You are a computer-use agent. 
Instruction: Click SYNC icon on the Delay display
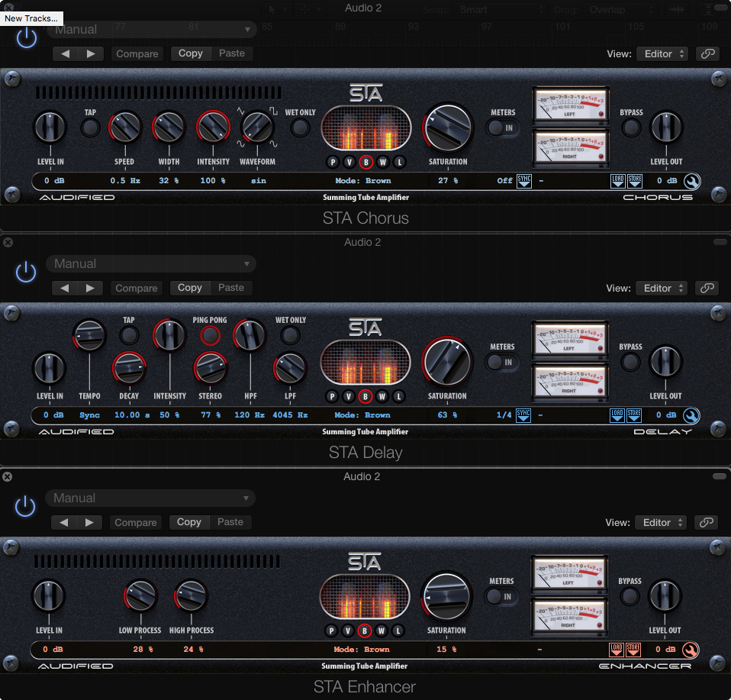click(523, 415)
